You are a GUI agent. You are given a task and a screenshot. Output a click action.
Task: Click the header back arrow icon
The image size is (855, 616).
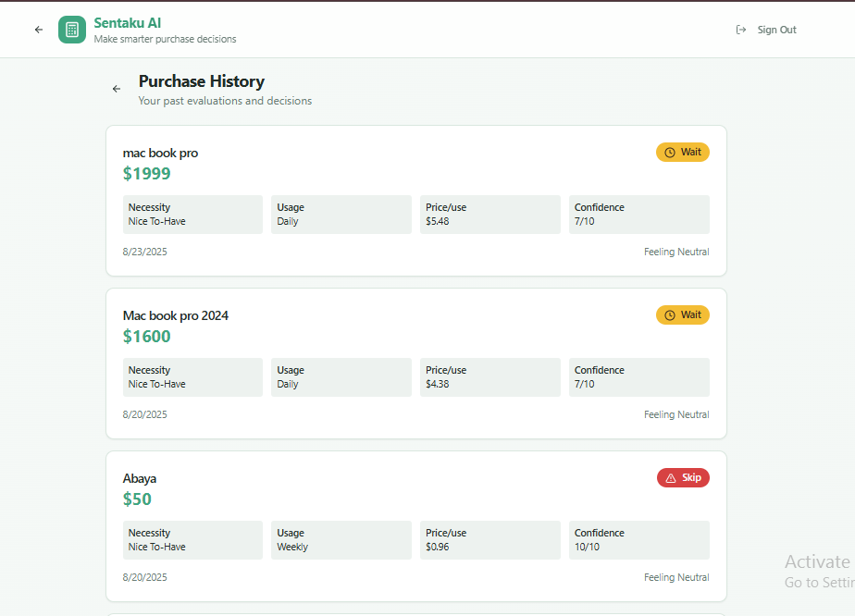(39, 30)
